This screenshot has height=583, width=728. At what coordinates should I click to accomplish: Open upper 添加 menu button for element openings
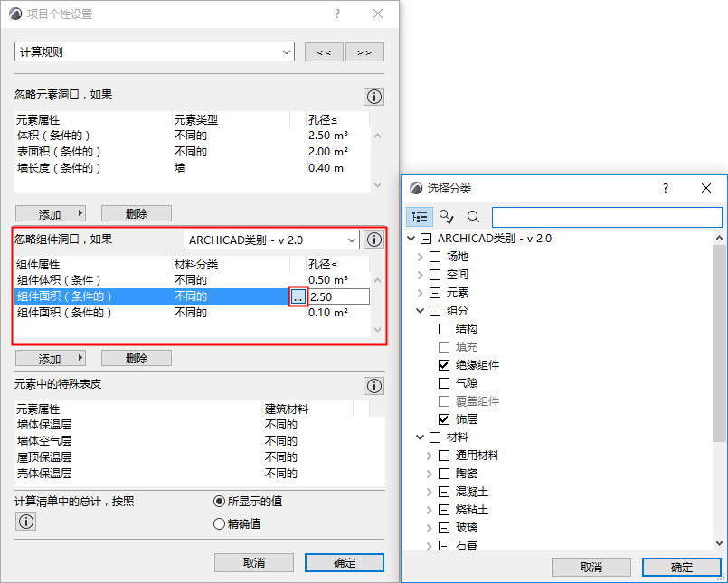(x=51, y=213)
